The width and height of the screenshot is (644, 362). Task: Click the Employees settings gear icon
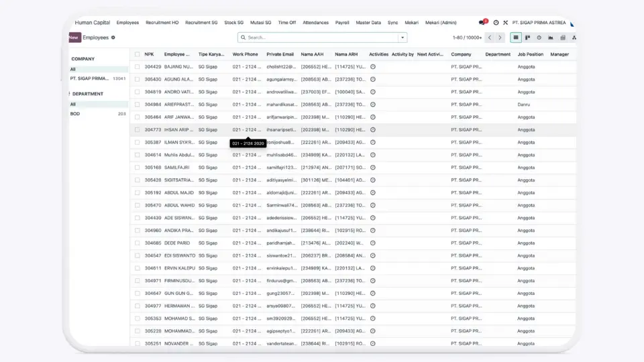[x=113, y=38]
